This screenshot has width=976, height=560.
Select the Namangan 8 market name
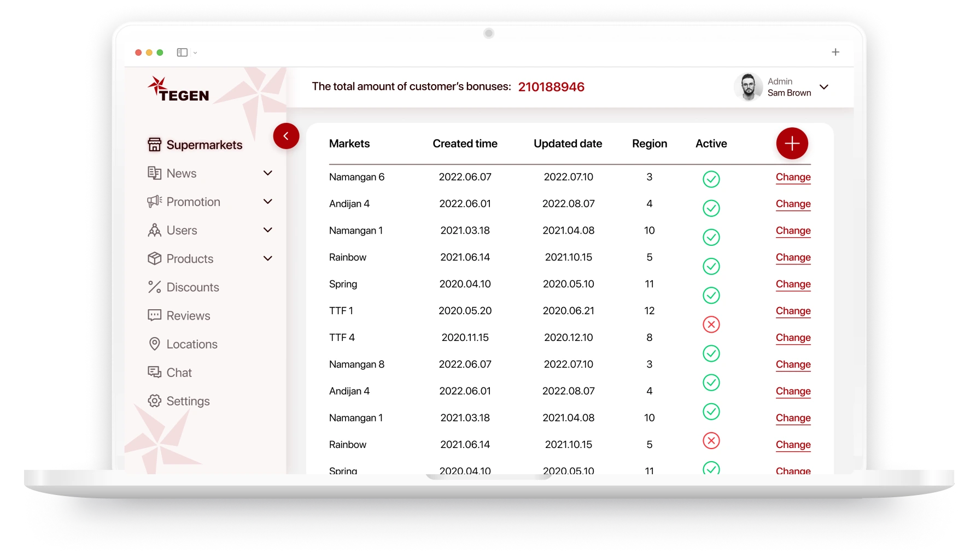(356, 364)
